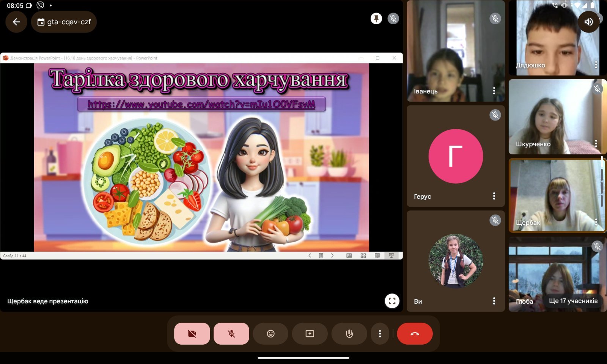
Task: Click next slide arrow in PowerPoint
Action: [332, 256]
